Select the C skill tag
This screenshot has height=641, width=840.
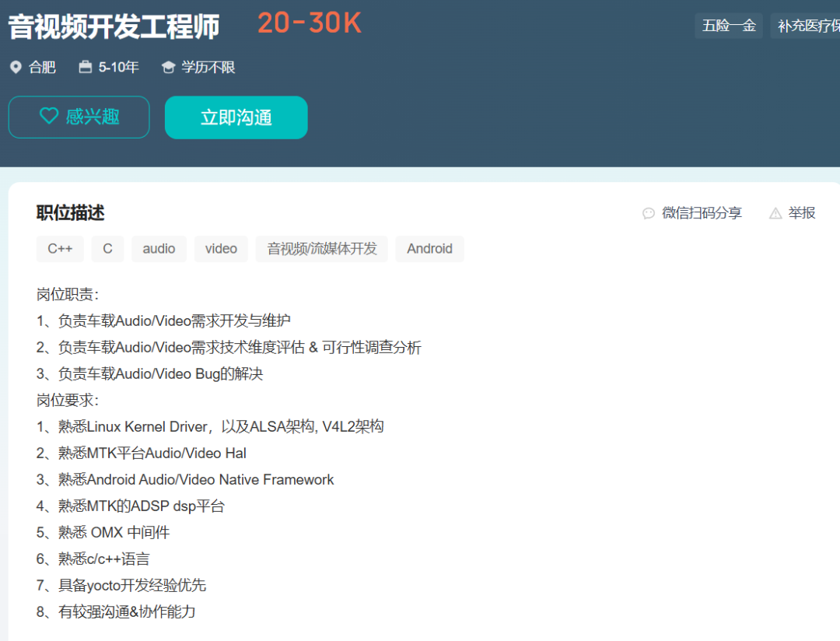click(x=107, y=249)
